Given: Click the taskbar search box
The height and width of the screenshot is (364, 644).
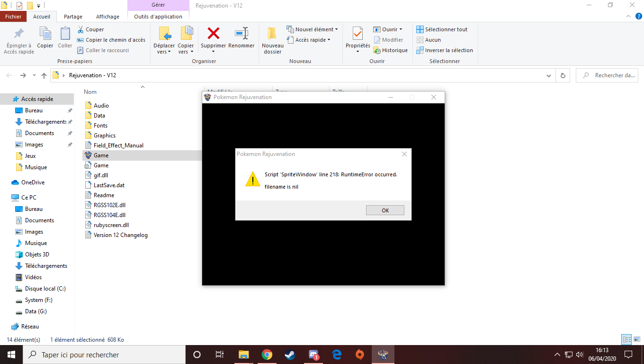Looking at the screenshot, I should [104, 355].
